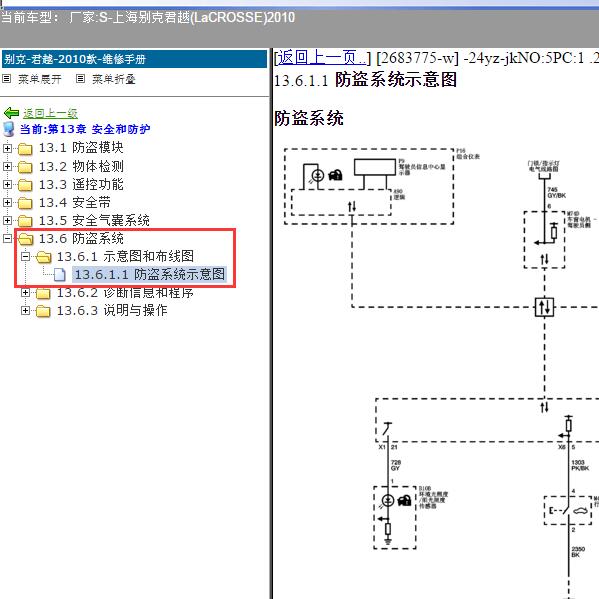Select tree item 13.3 遥控功能
599x599 pixels.
[x=81, y=184]
